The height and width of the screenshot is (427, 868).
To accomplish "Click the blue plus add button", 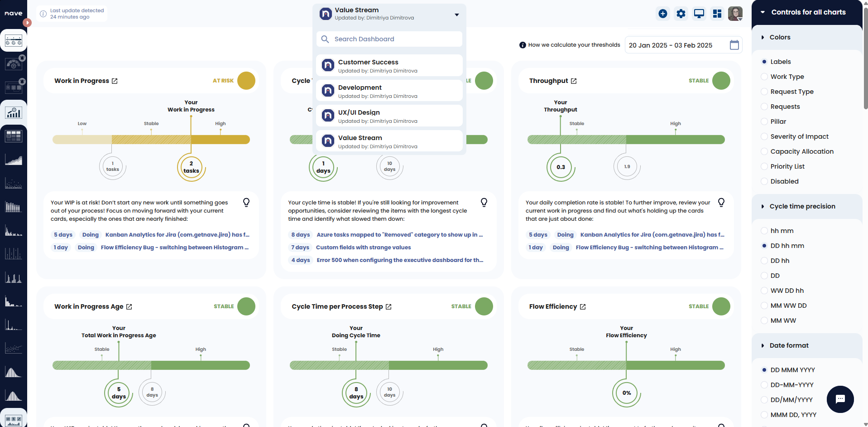I will pyautogui.click(x=662, y=14).
